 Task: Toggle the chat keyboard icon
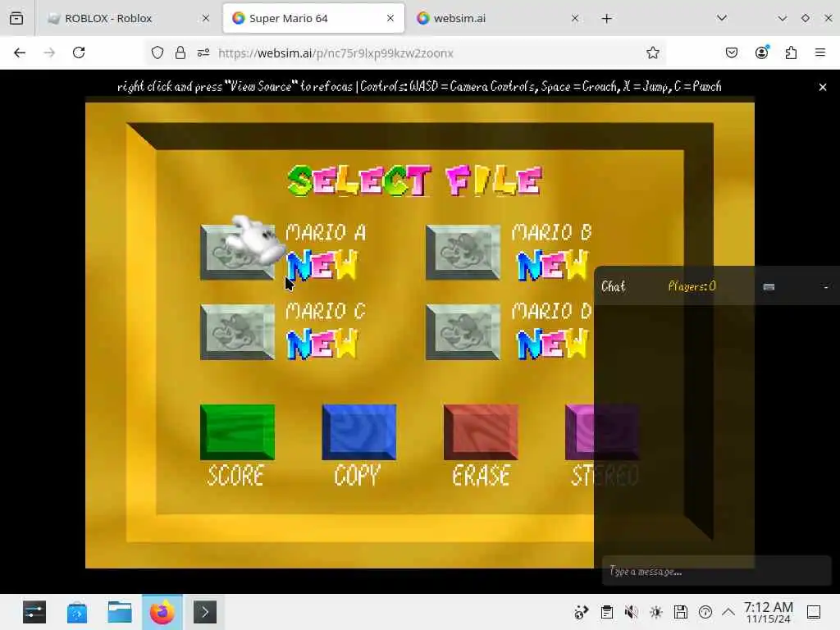coord(769,286)
